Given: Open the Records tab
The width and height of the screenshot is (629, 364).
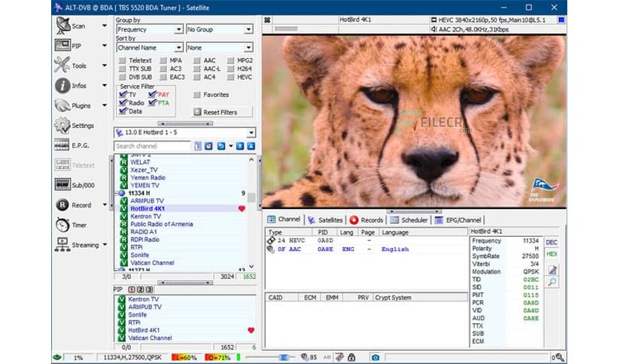Looking at the screenshot, I should click(x=366, y=220).
